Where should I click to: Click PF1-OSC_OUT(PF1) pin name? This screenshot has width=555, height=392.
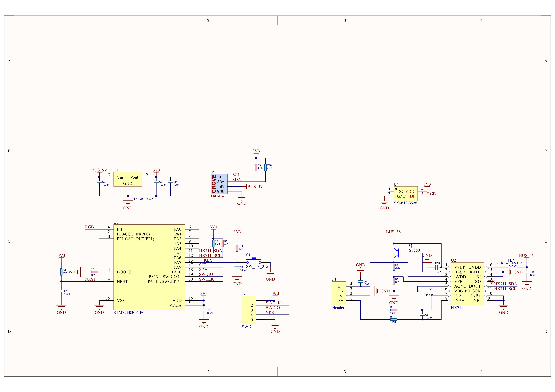pyautogui.click(x=135, y=239)
